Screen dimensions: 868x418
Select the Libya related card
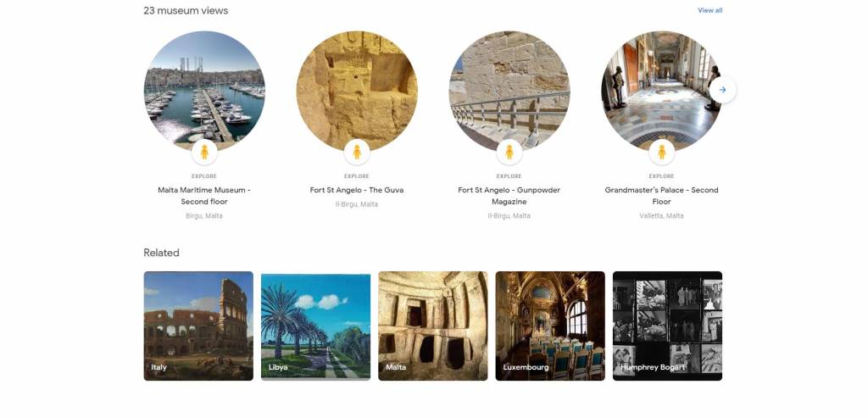tap(315, 326)
